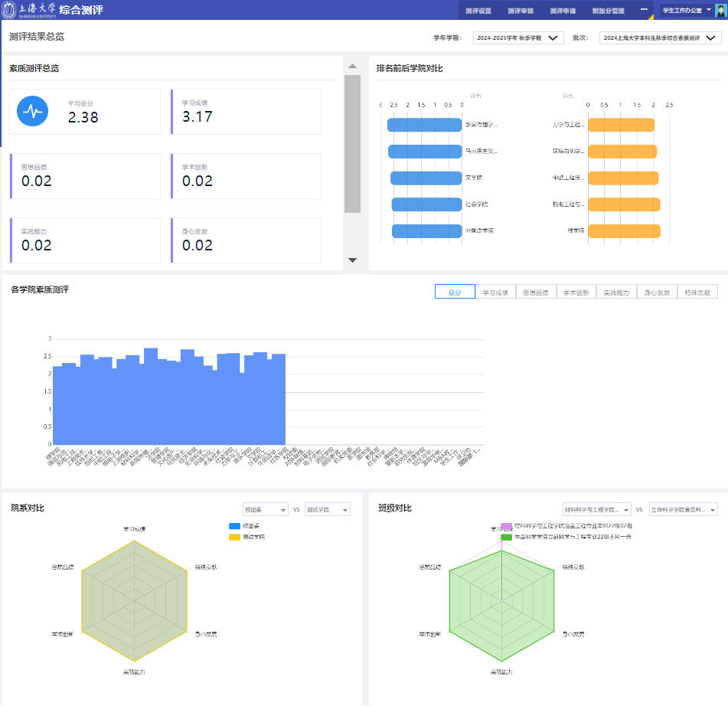Select the 特殊贡献 chart tab
The height and width of the screenshot is (706, 728).
point(697,292)
